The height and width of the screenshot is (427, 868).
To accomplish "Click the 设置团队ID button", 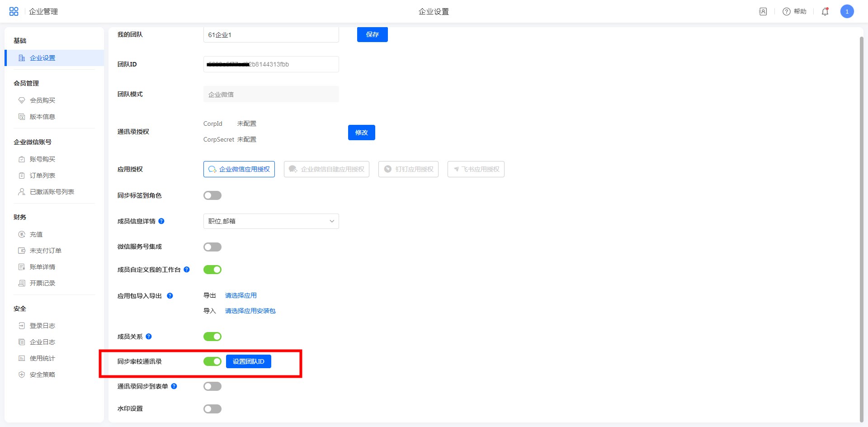I will click(248, 361).
